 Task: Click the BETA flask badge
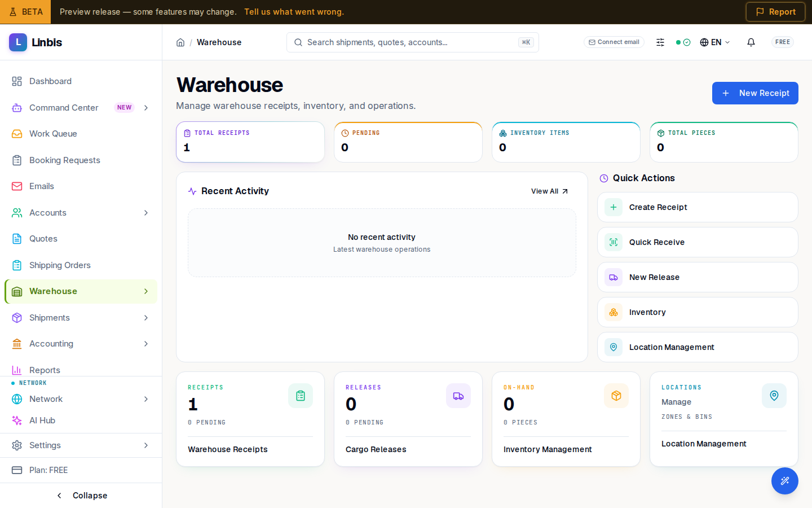click(x=25, y=12)
